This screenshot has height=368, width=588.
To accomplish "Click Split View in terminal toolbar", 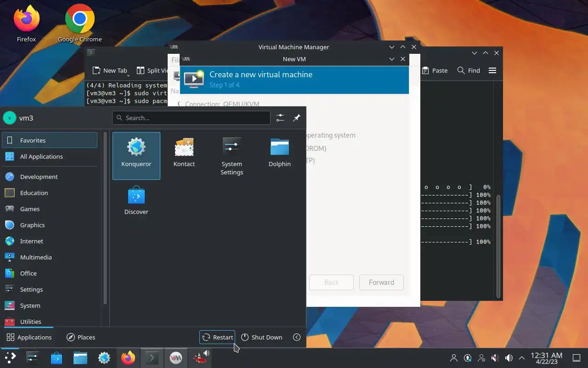I will point(152,70).
